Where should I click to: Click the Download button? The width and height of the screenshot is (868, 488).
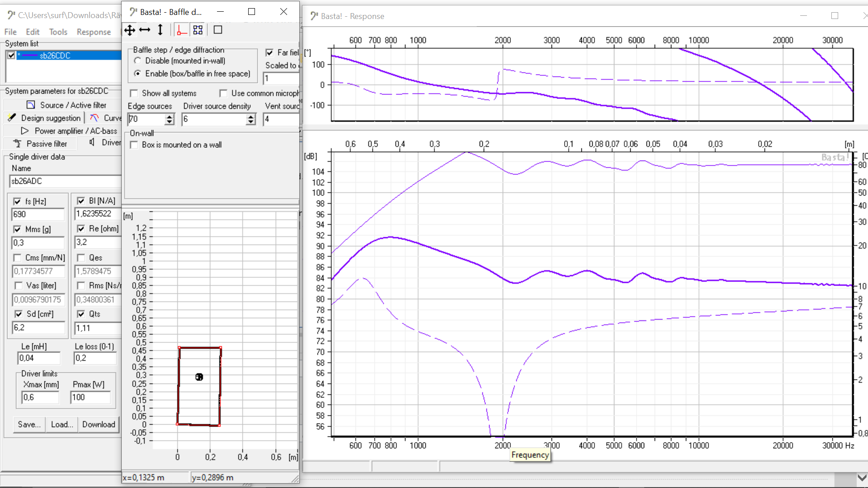coord(99,424)
